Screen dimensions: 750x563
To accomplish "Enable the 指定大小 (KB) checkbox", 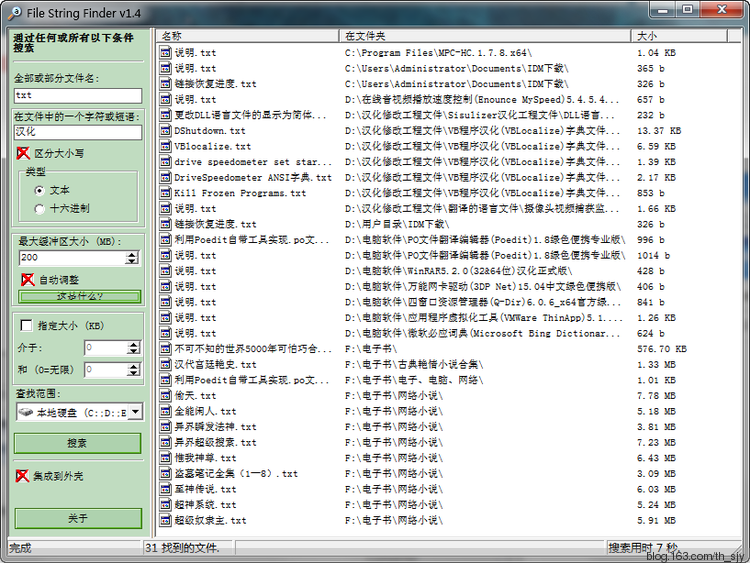I will [x=26, y=326].
